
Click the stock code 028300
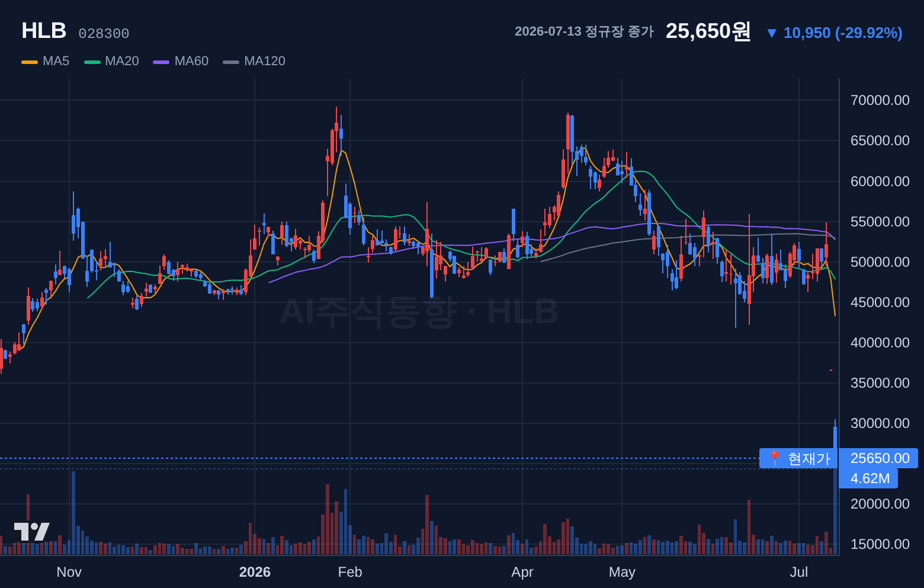click(x=104, y=34)
